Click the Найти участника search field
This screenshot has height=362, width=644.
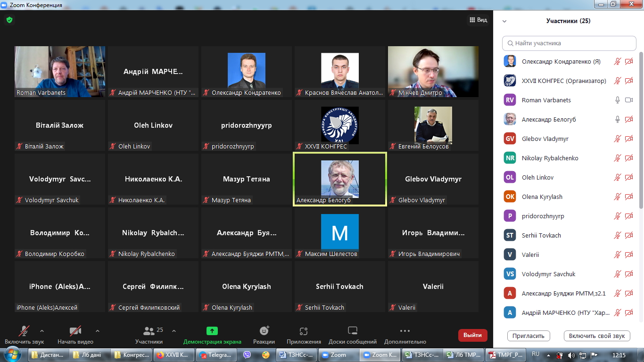[569, 43]
